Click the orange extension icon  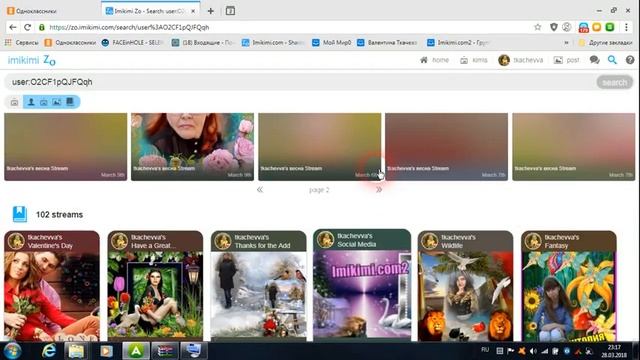pos(597,27)
